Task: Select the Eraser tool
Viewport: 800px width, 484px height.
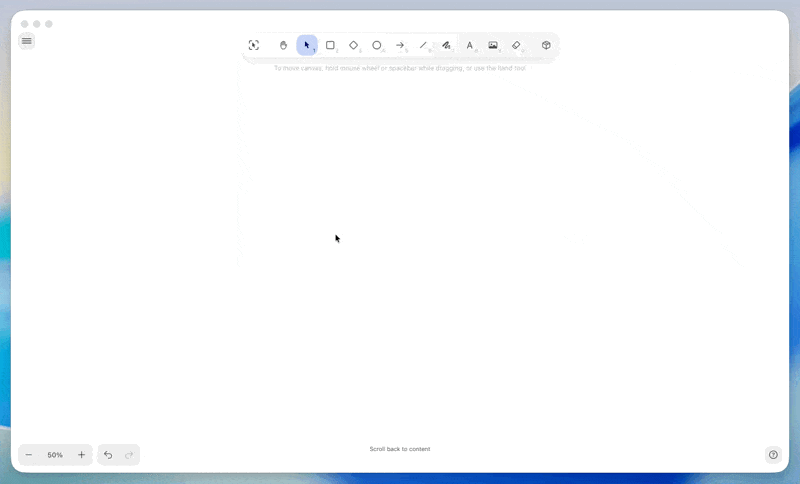Action: [x=516, y=45]
